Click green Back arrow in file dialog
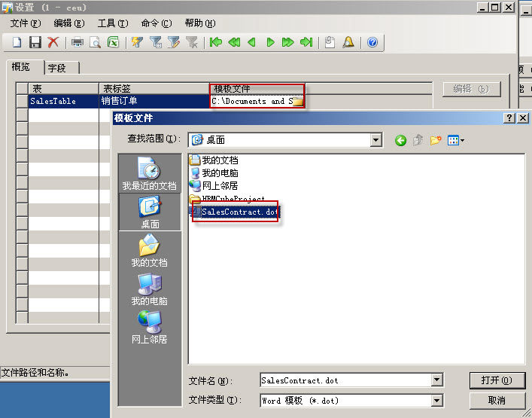The width and height of the screenshot is (532, 418). pyautogui.click(x=401, y=140)
